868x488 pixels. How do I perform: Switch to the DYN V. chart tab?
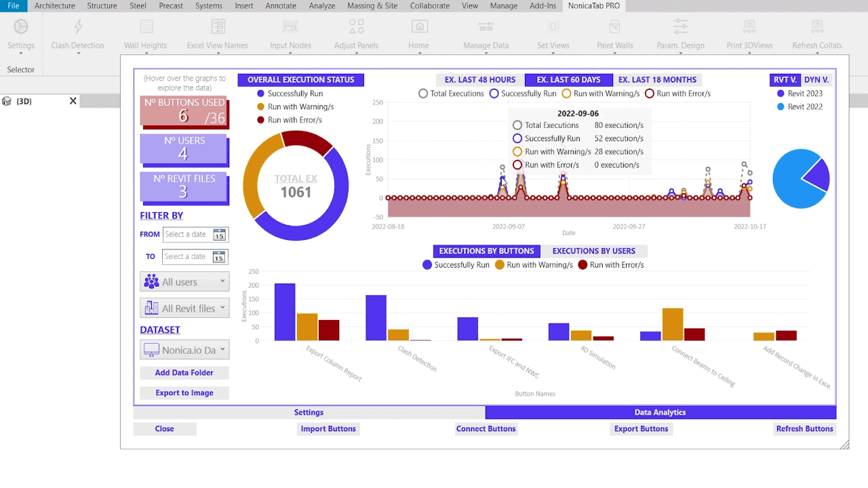pos(816,79)
